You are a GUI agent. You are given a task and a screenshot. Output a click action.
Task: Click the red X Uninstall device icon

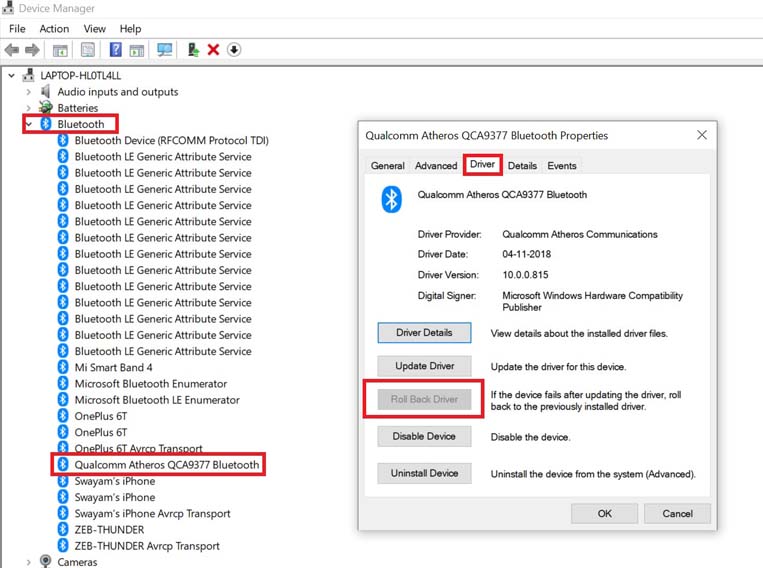coord(213,49)
